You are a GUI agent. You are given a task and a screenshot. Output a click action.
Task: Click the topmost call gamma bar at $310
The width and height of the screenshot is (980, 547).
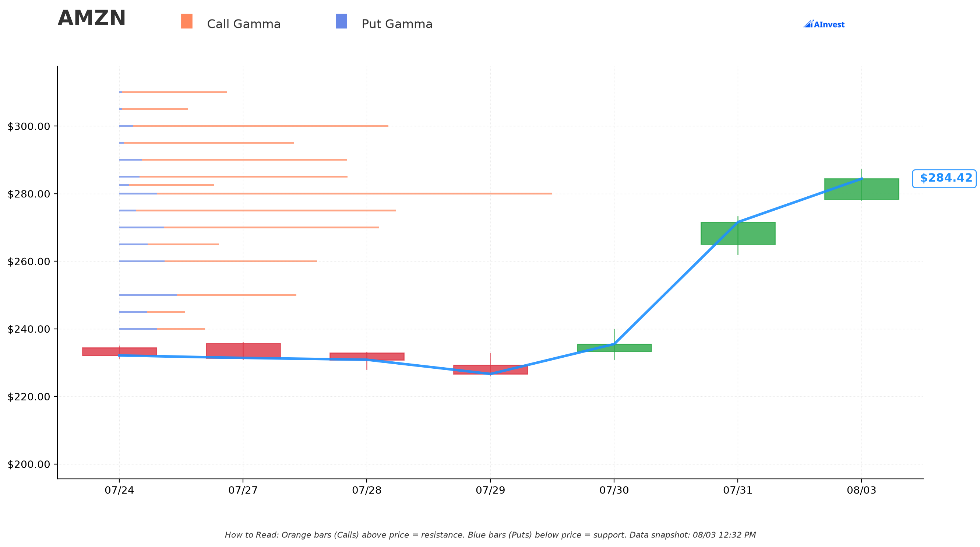click(x=174, y=92)
